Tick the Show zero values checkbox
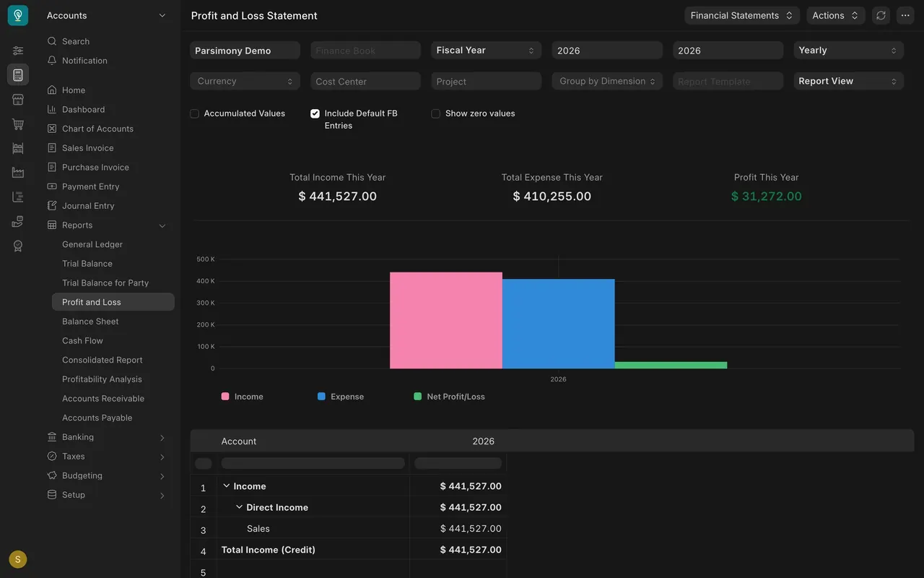Screen dimensions: 924x578 click(435, 113)
